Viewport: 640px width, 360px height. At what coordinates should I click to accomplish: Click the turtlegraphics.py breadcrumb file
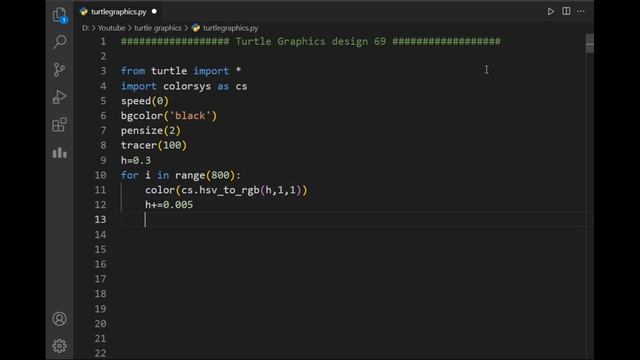click(x=230, y=28)
